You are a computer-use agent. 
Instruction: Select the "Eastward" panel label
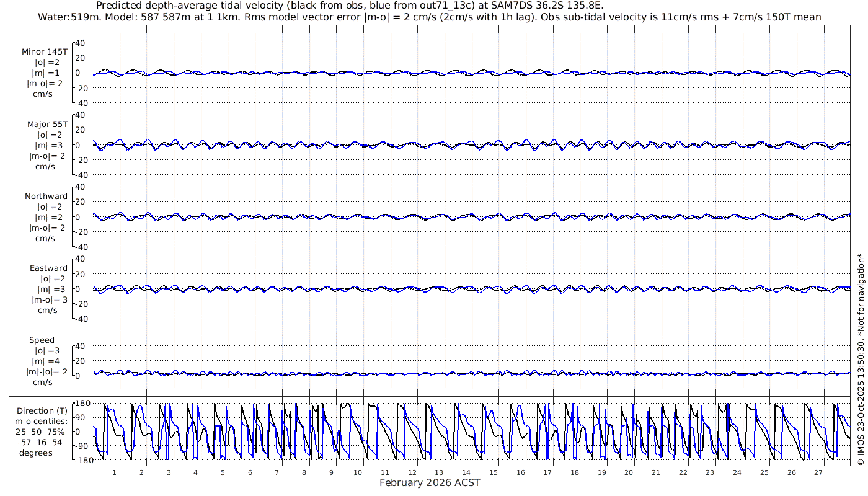49,268
